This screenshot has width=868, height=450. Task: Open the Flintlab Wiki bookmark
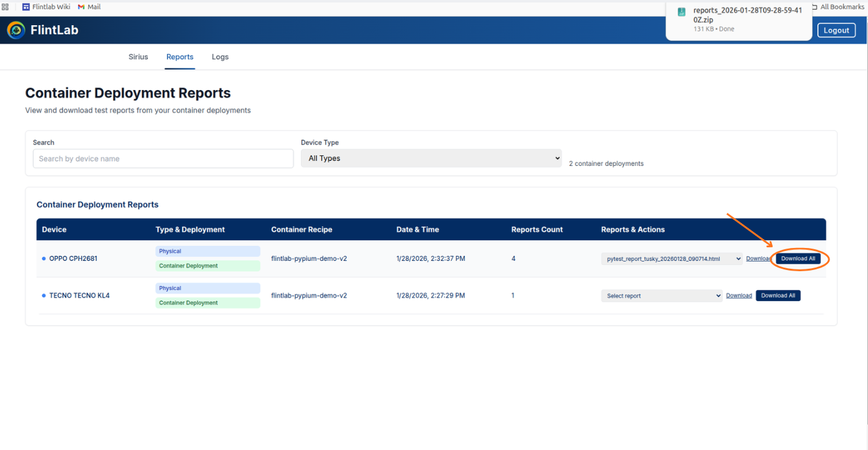[46, 7]
